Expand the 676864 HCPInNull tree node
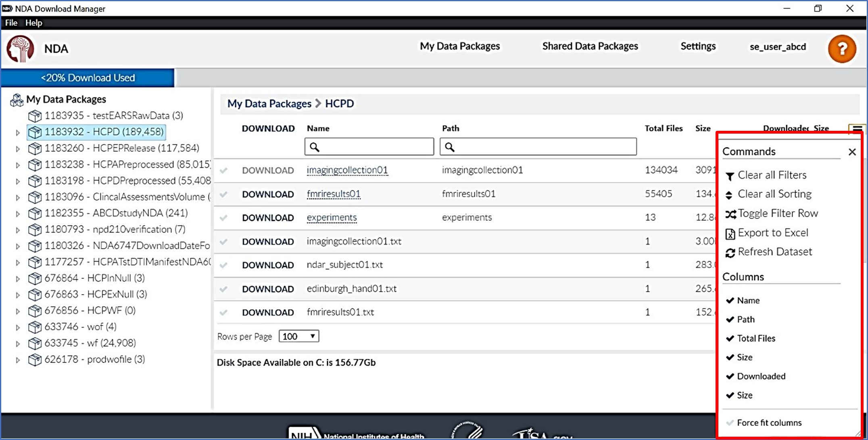The image size is (868, 440). (x=17, y=279)
